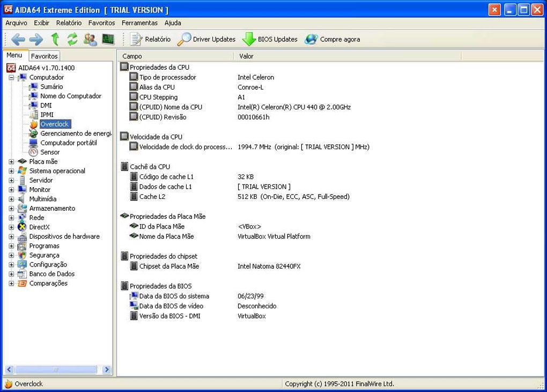Screen dimensions: 547x392
Task: Click the DirectX icon in the sidebar
Action: [23, 227]
